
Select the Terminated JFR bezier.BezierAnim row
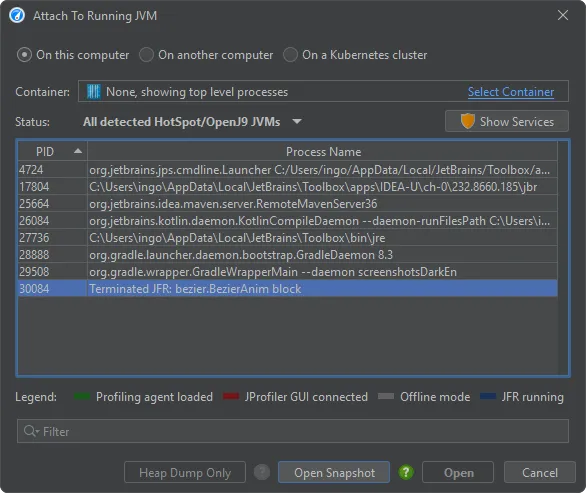click(x=288, y=289)
